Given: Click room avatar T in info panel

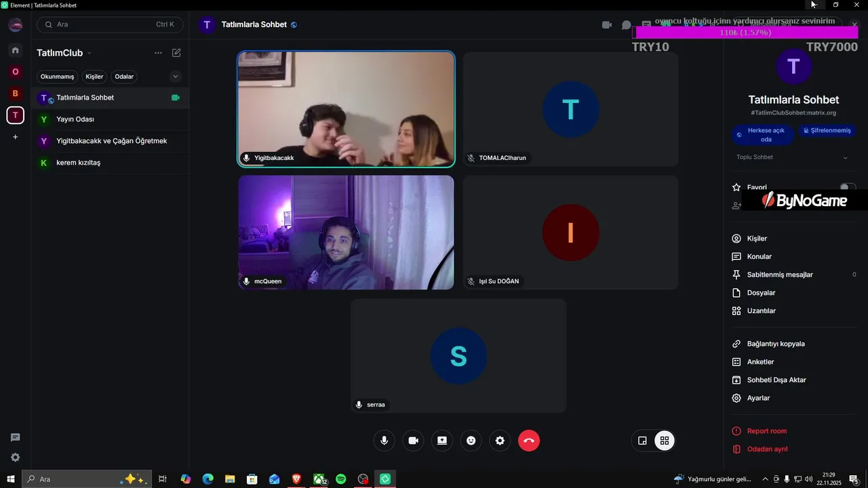Looking at the screenshot, I should pos(793,66).
